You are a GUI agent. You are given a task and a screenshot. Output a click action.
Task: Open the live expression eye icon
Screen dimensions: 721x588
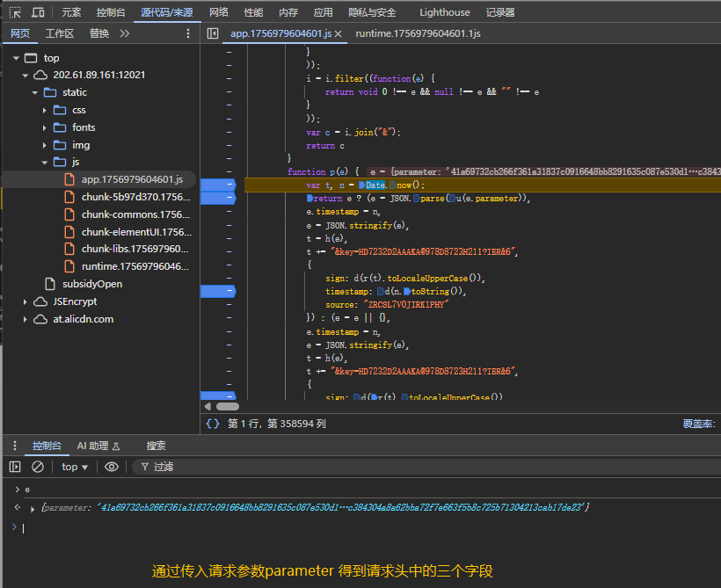[112, 467]
